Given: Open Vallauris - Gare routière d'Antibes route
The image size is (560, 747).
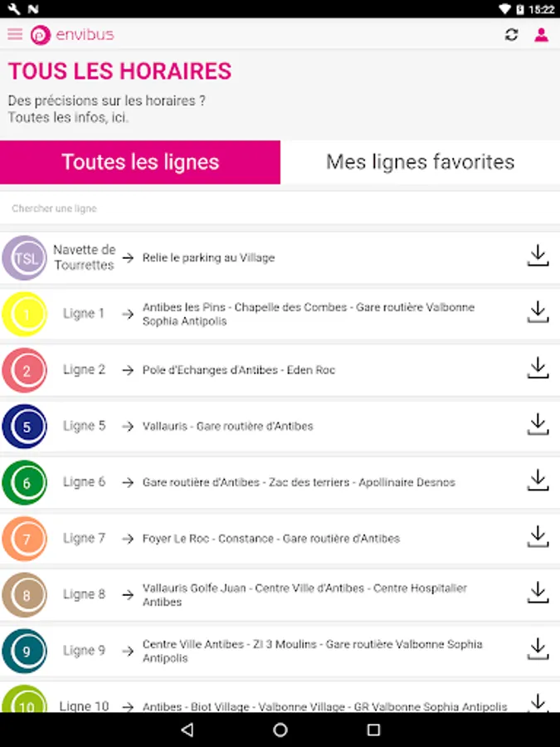Looking at the screenshot, I should pos(227,426).
